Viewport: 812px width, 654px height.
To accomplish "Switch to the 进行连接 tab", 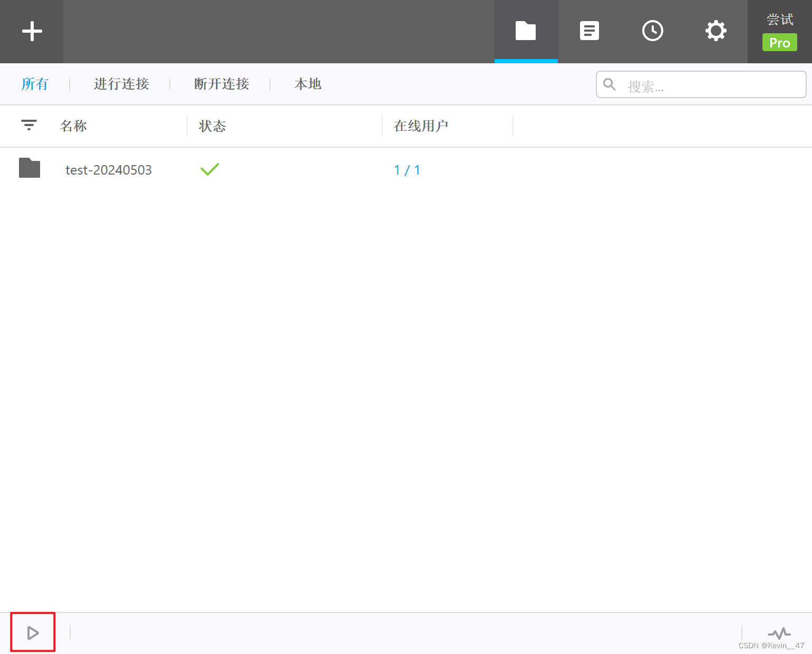I will tap(121, 84).
